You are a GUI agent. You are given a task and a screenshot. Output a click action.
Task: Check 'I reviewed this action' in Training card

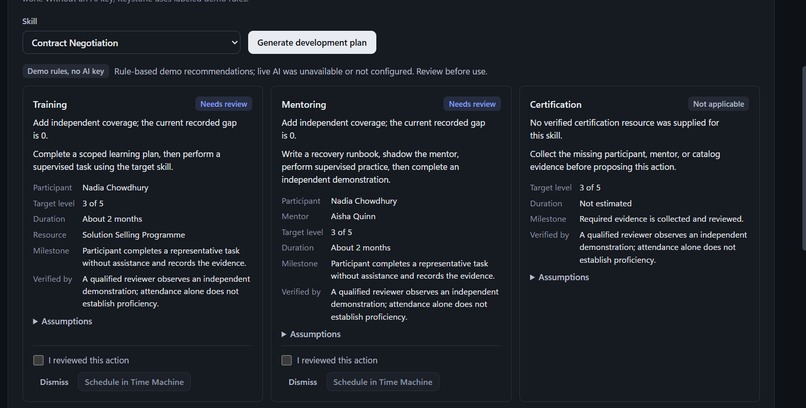[39, 360]
